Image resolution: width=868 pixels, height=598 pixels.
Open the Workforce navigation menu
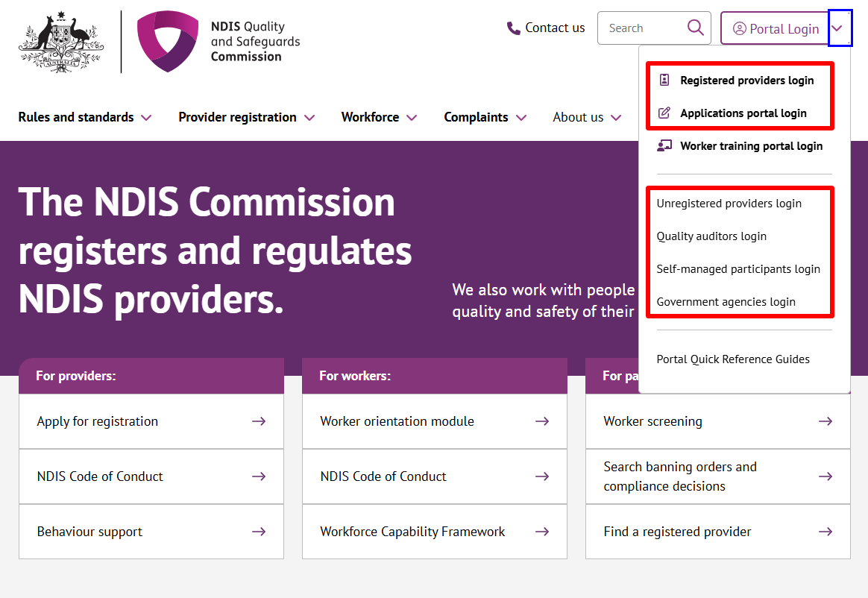(379, 117)
